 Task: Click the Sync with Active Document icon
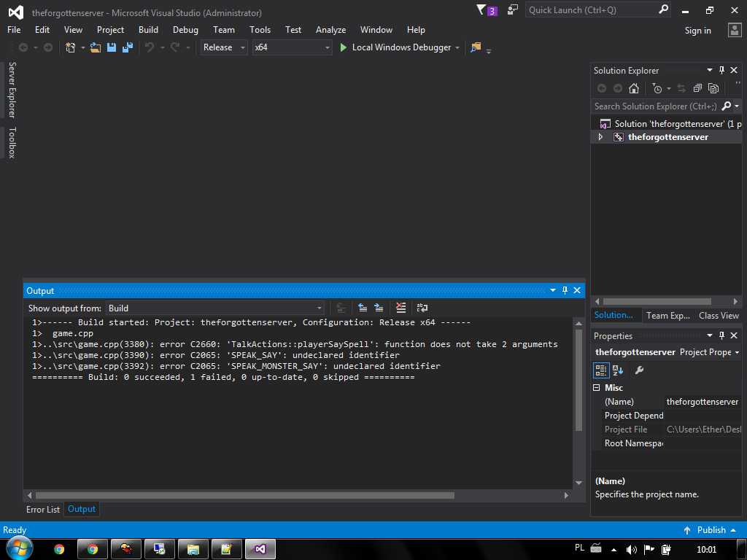click(681, 88)
